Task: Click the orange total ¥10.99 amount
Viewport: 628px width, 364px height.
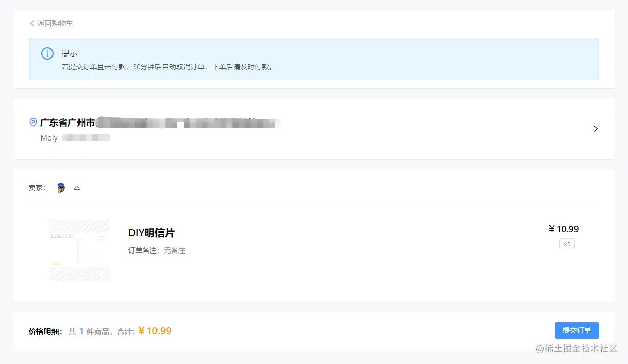Action: 154,331
